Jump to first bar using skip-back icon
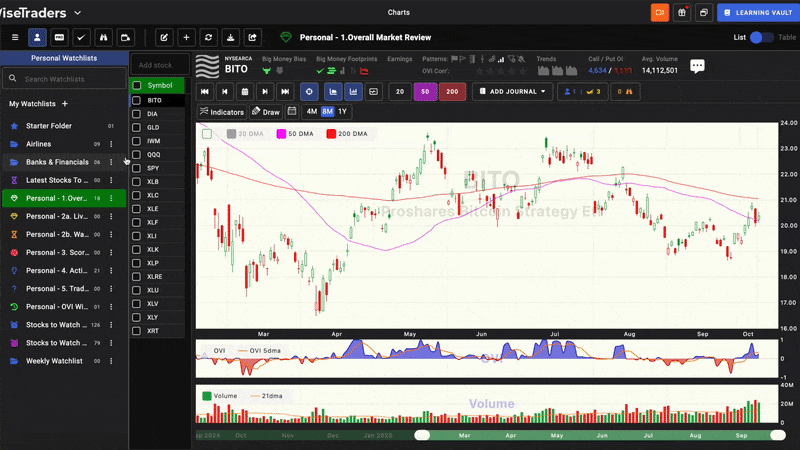800x450 pixels. tap(204, 92)
